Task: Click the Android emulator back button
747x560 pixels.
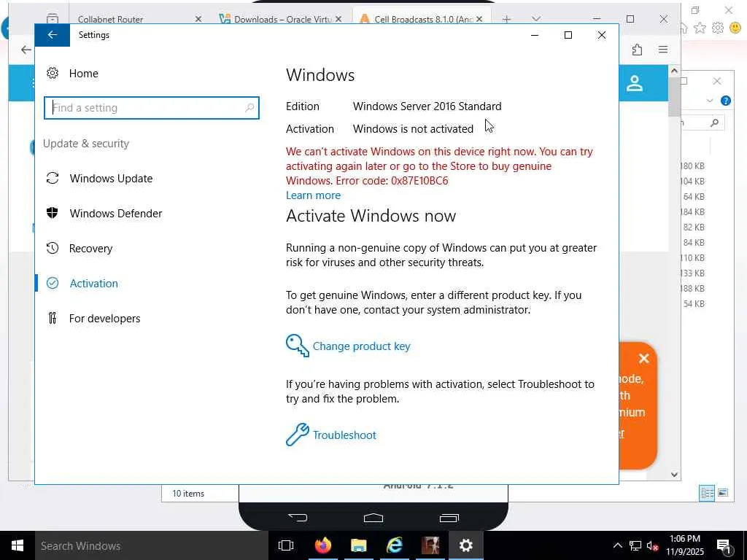Action: 298,518
